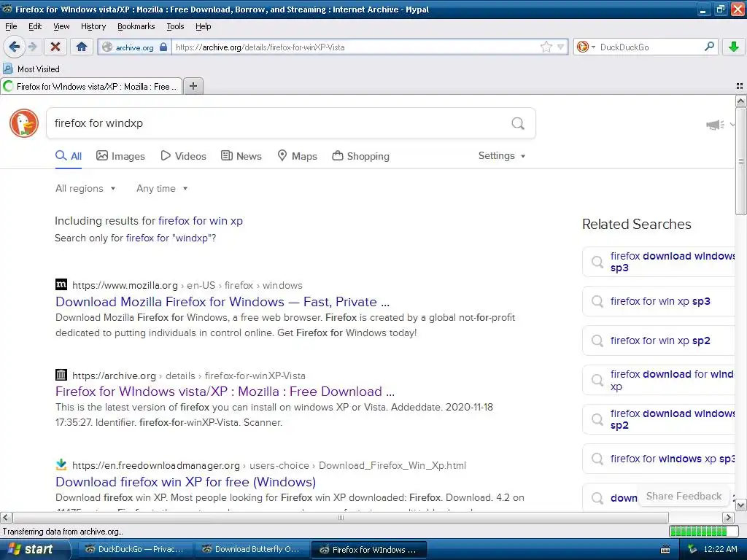The height and width of the screenshot is (560, 747).
Task: Select related search 'firefox download for windows xp'
Action: coord(659,381)
